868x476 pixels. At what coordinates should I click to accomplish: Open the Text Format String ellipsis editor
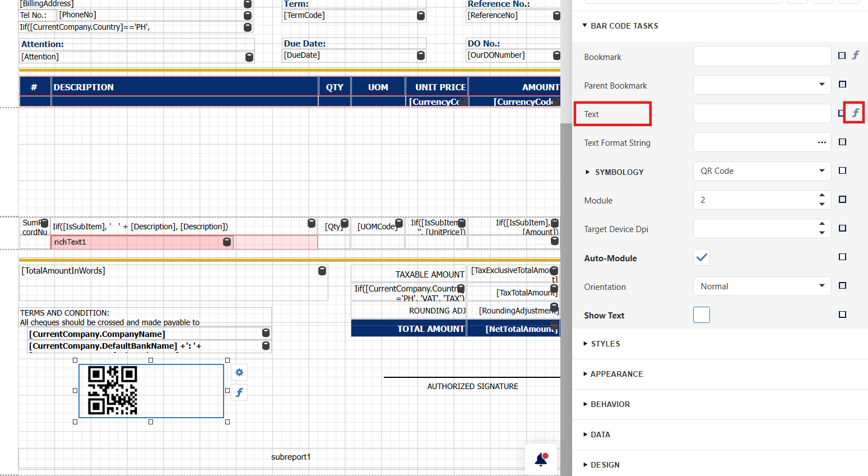pos(822,142)
